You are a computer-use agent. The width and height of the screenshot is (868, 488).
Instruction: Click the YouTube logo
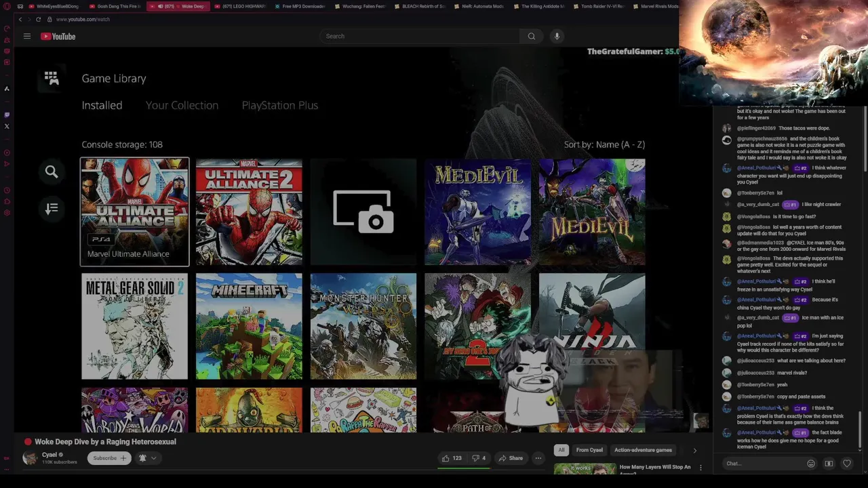pyautogui.click(x=58, y=36)
